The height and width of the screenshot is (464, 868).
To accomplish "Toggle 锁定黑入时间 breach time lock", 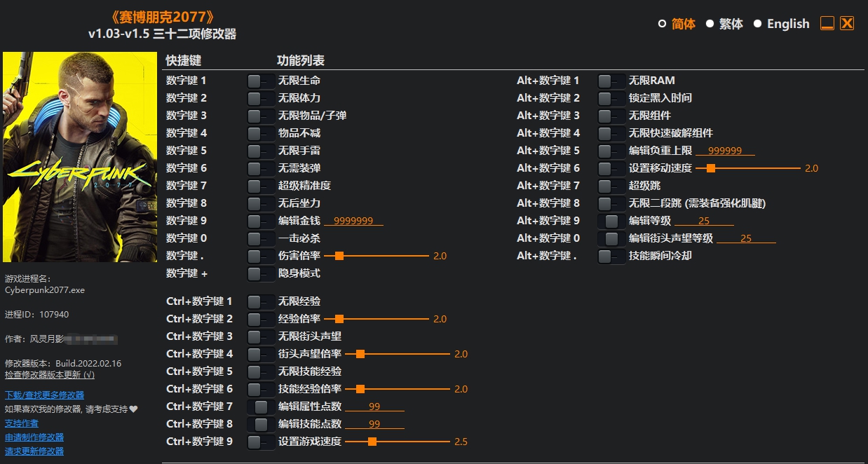I will 611,97.
